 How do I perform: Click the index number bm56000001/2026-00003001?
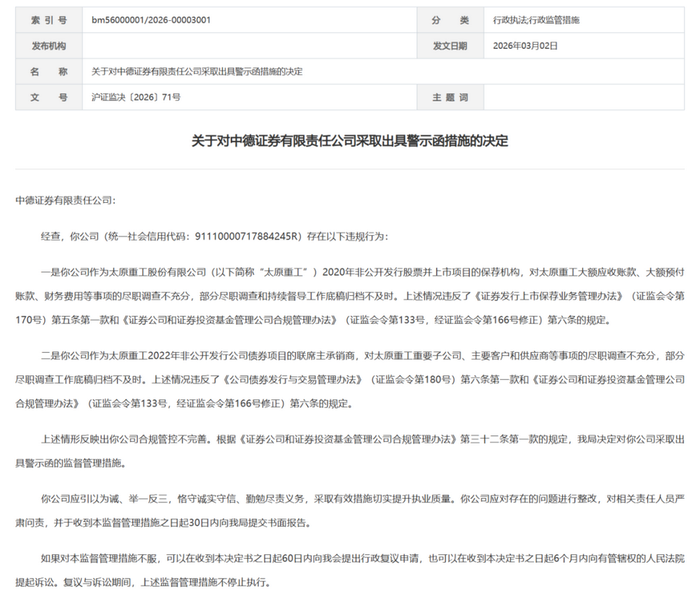(x=150, y=20)
